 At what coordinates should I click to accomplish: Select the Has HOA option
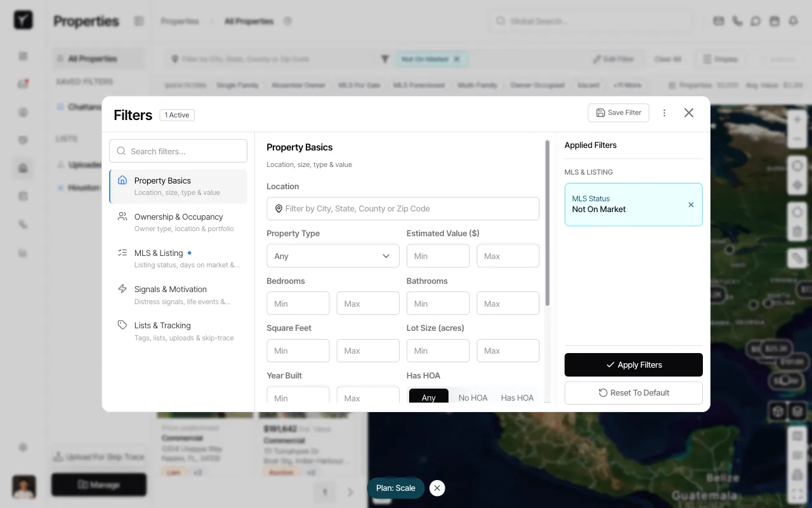517,397
